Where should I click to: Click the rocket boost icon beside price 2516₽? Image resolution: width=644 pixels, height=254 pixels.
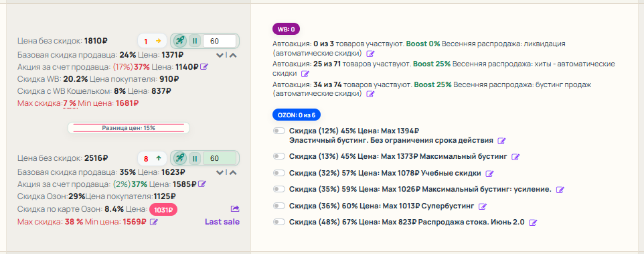coord(180,157)
